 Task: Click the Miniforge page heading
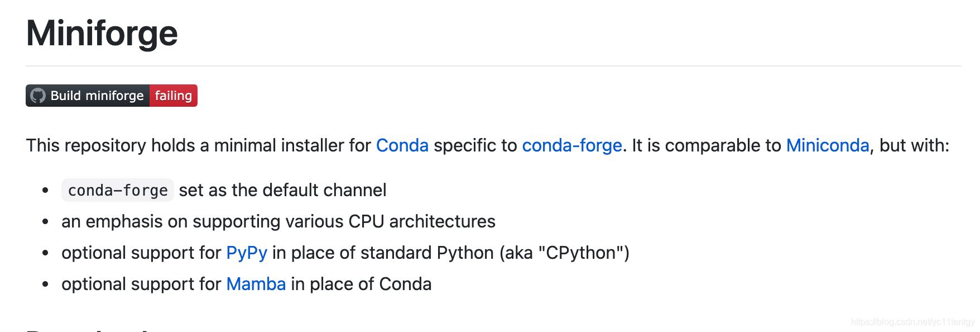[102, 33]
